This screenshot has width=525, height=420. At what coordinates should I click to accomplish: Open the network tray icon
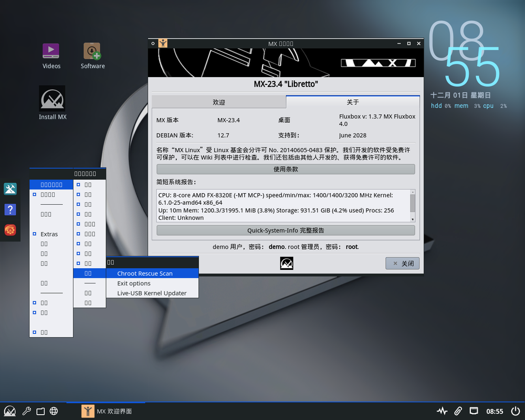click(x=474, y=411)
